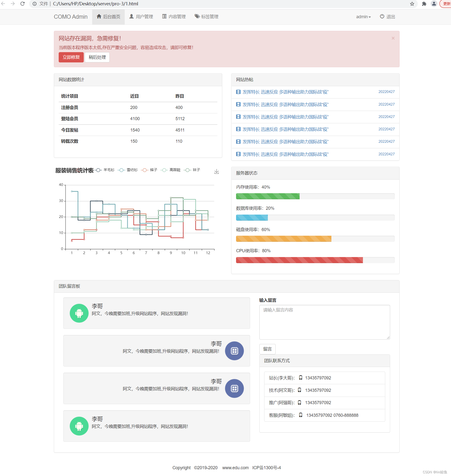451x476 pixels.
Task: Click phone icon beside 站长(李大哥)
Action: (x=301, y=377)
